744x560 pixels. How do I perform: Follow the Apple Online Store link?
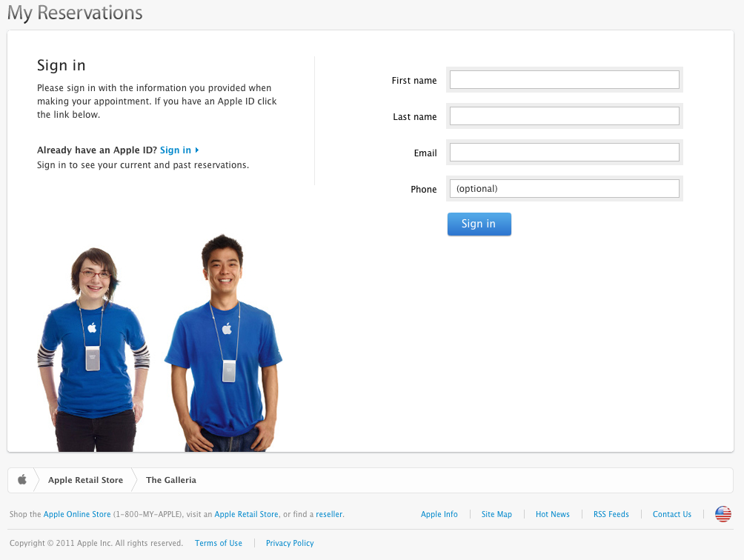[77, 514]
